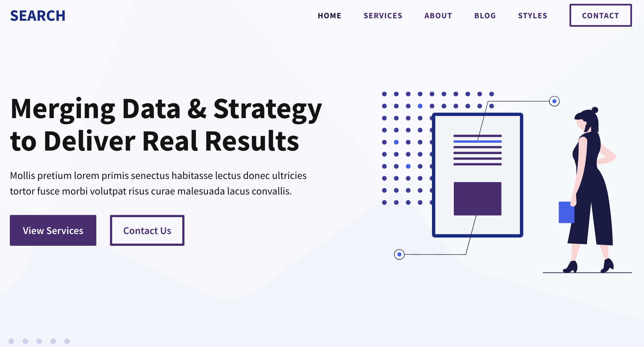Click the Contact Us button
Screen dimensions: 644x347
(x=147, y=230)
